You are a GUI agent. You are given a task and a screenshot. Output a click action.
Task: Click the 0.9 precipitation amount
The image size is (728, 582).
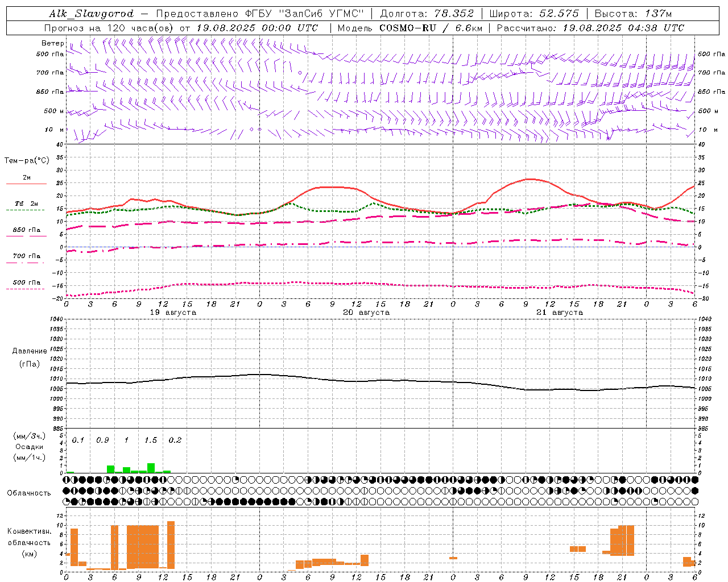102,440
